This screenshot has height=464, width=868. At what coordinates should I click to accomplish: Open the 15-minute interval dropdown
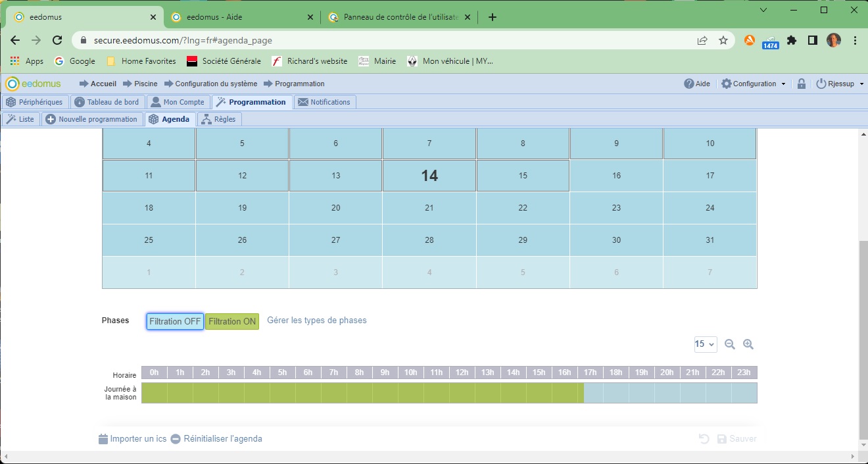point(705,344)
